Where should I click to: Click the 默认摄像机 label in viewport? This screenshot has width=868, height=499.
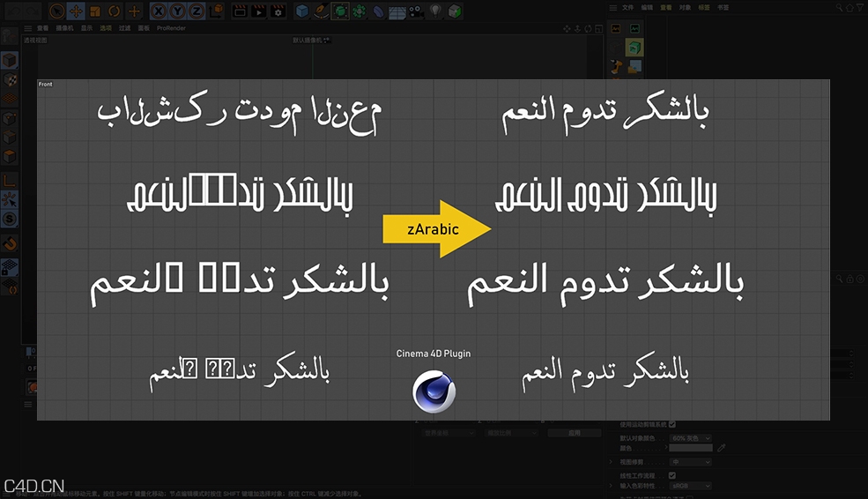point(308,41)
